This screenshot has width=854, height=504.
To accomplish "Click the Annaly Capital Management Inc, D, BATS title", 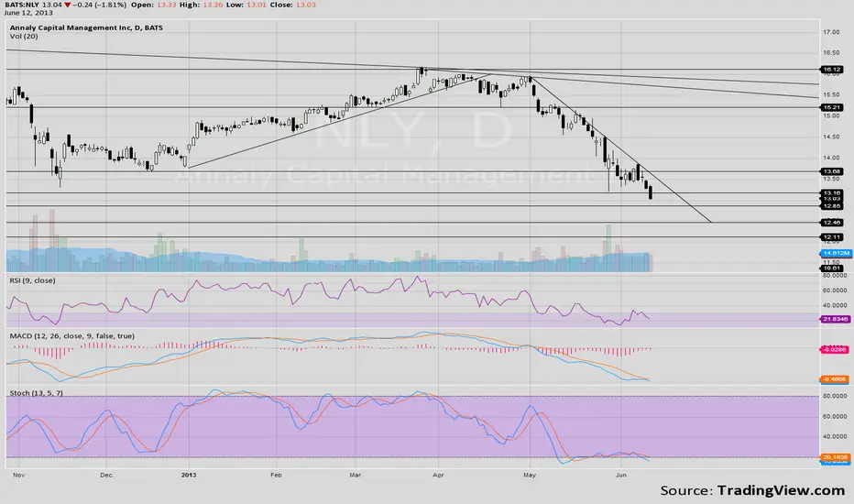I will click(x=86, y=27).
